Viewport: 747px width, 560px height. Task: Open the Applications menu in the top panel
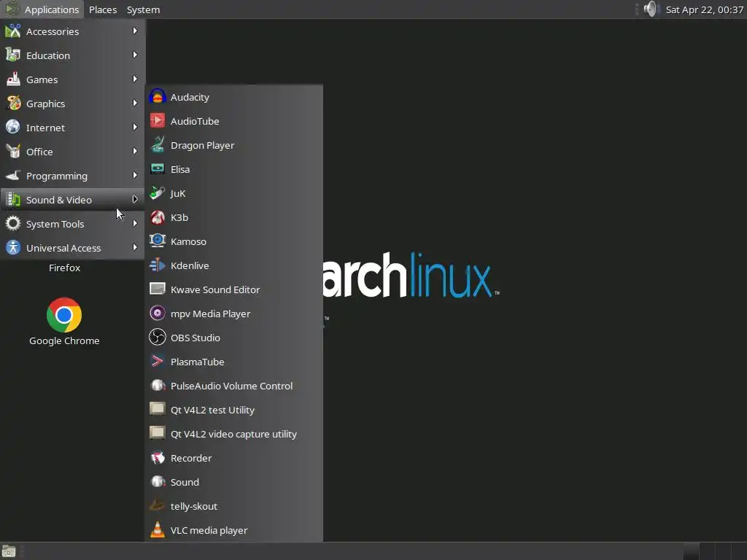tap(42, 9)
